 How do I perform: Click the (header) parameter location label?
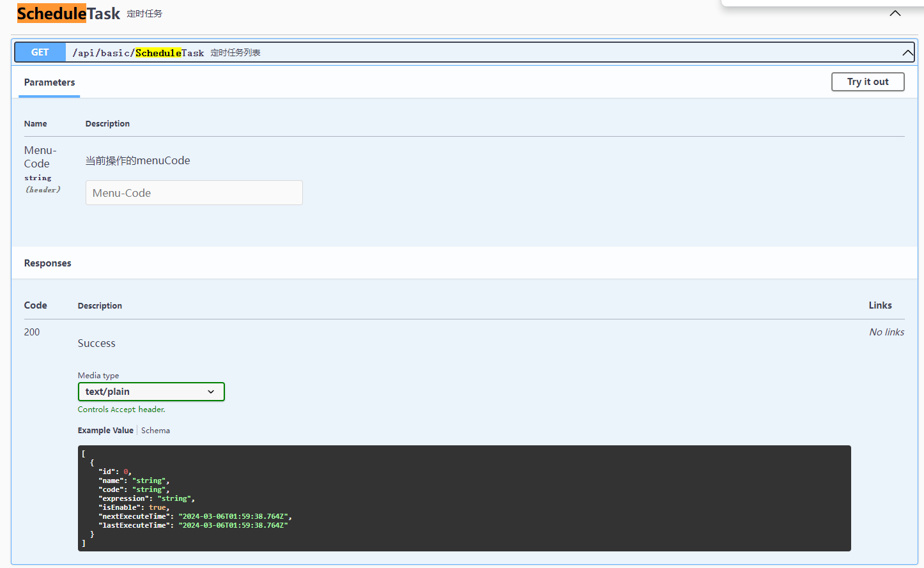pyautogui.click(x=43, y=190)
